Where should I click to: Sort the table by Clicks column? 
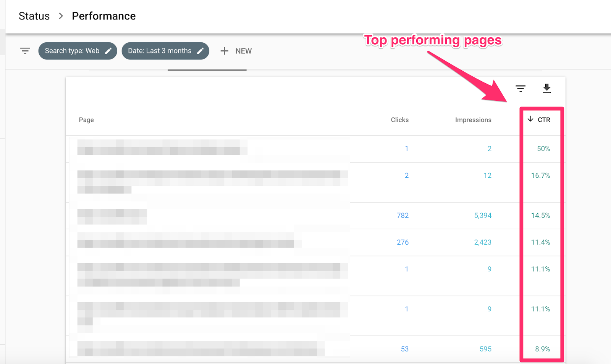(x=399, y=120)
